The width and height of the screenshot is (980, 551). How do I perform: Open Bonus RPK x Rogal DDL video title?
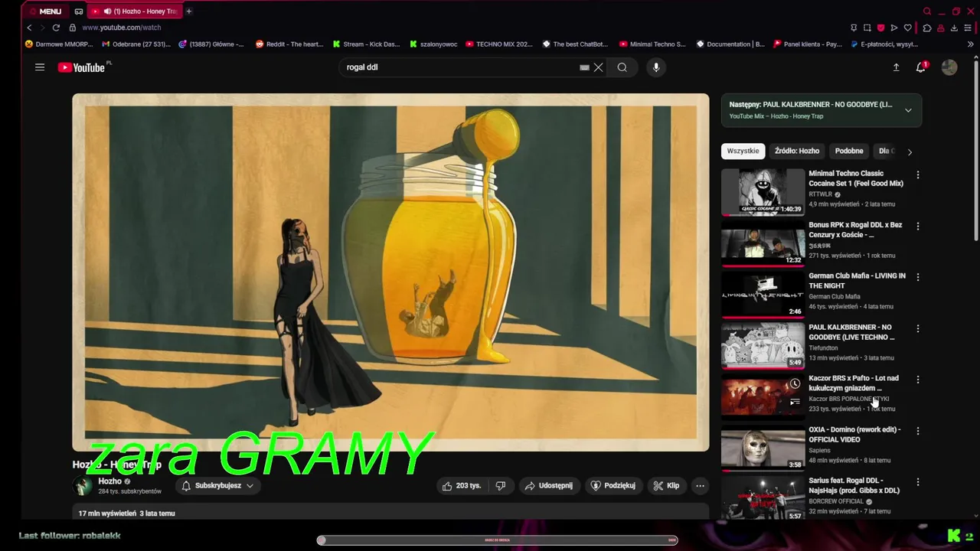pos(855,230)
